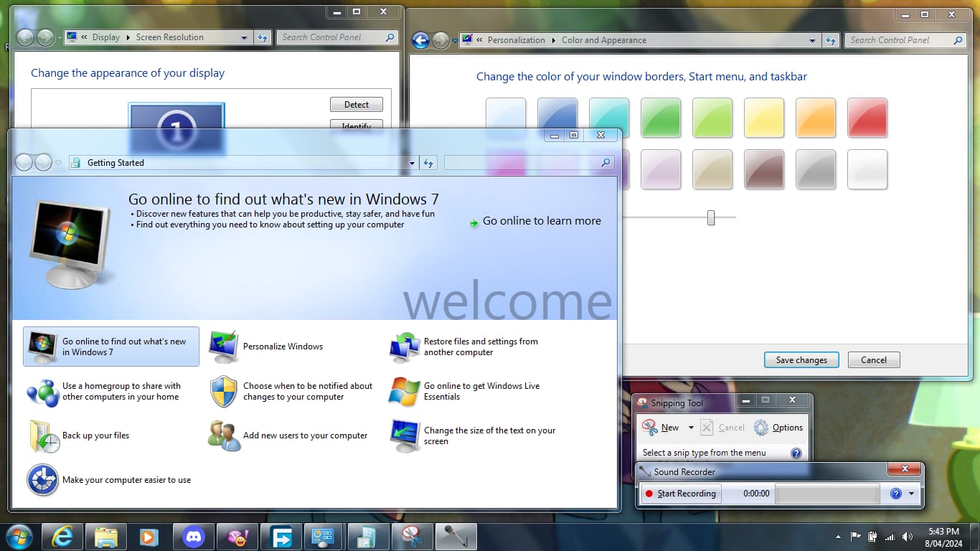Click the magnifier icon in Getting Started search

point(606,163)
